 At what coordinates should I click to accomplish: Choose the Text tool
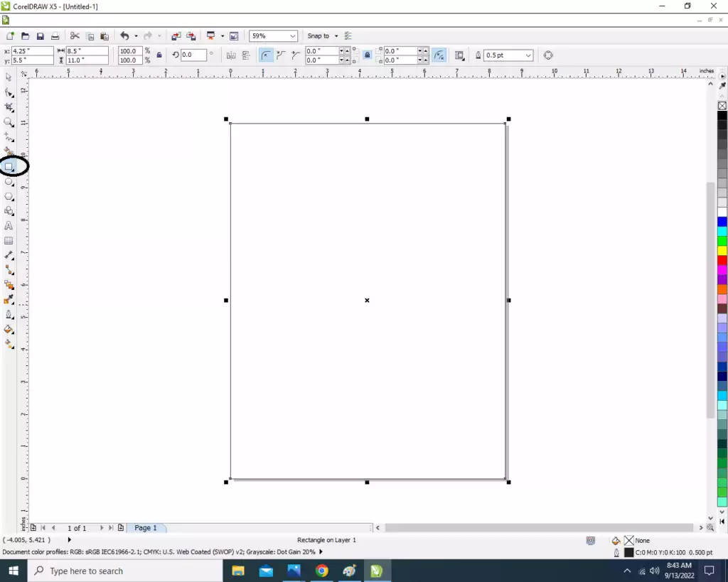click(x=9, y=225)
